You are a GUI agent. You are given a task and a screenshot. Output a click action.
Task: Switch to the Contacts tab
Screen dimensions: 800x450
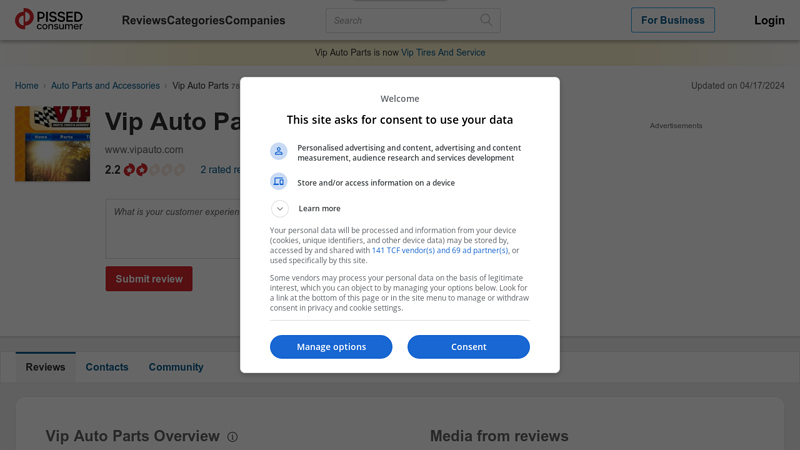107,367
